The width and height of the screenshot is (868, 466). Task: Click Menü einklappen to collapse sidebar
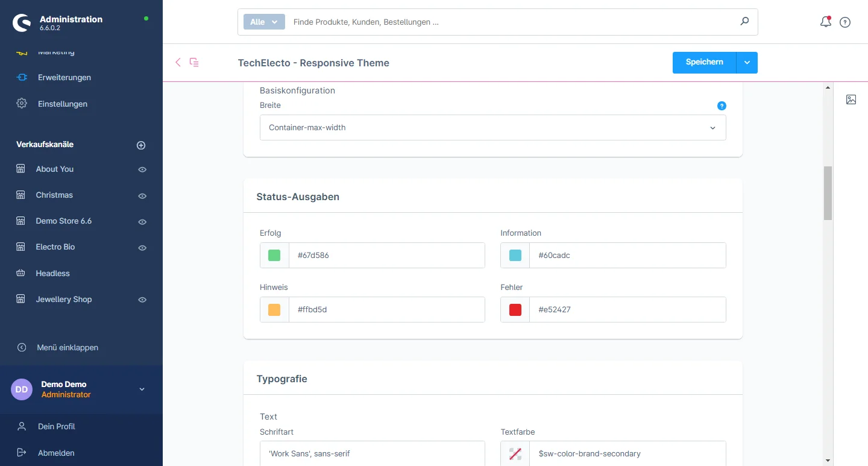[x=67, y=348]
